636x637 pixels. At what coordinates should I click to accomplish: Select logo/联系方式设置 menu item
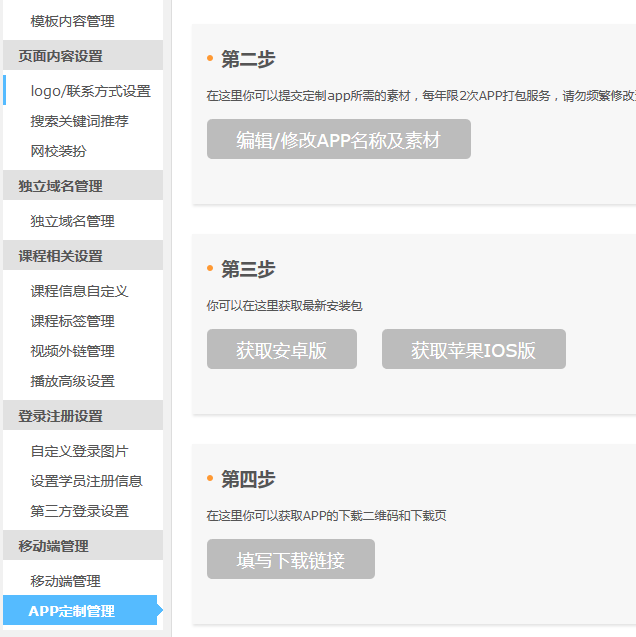point(90,91)
